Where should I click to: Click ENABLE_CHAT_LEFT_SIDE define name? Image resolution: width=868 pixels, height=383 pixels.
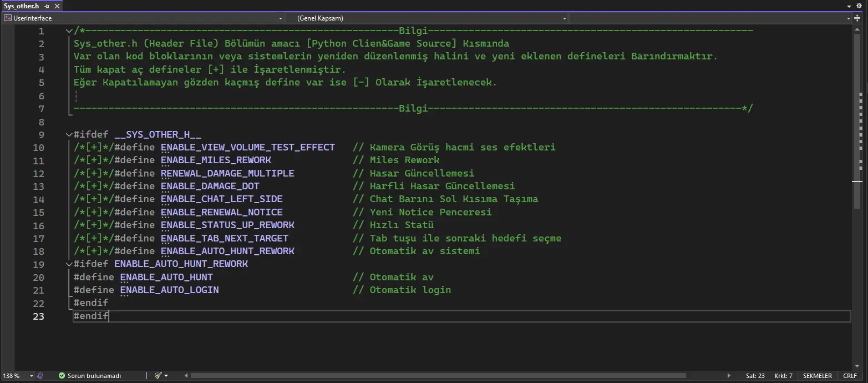[x=222, y=199]
